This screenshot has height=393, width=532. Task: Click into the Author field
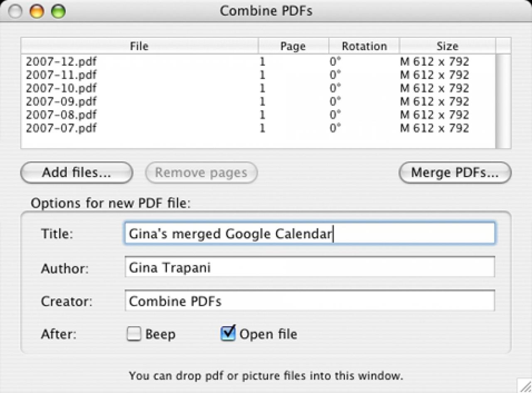click(x=310, y=267)
